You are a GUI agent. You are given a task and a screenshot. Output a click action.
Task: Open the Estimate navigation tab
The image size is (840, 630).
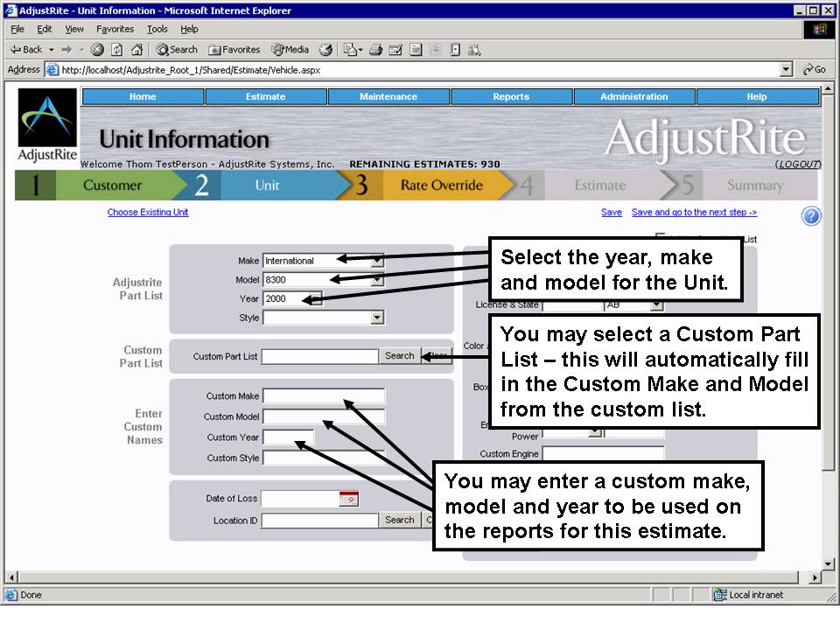pos(266,96)
